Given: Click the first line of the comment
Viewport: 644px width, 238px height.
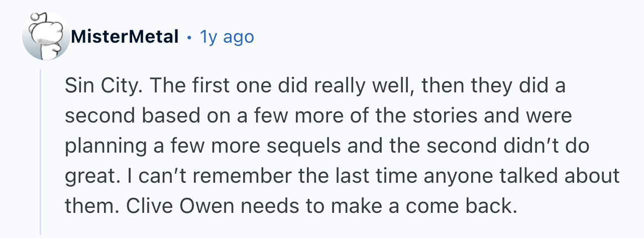Looking at the screenshot, I should [315, 87].
